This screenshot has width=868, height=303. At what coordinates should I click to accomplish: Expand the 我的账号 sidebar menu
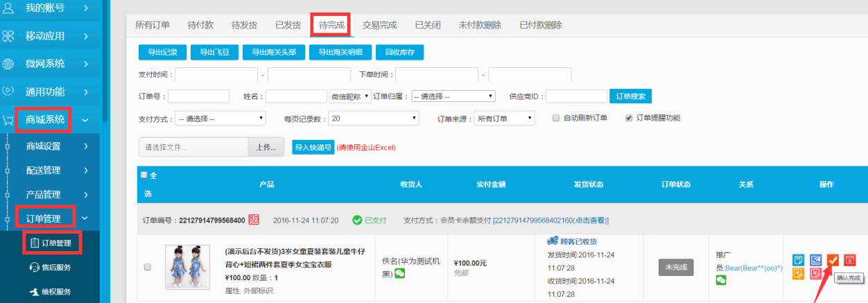51,8
